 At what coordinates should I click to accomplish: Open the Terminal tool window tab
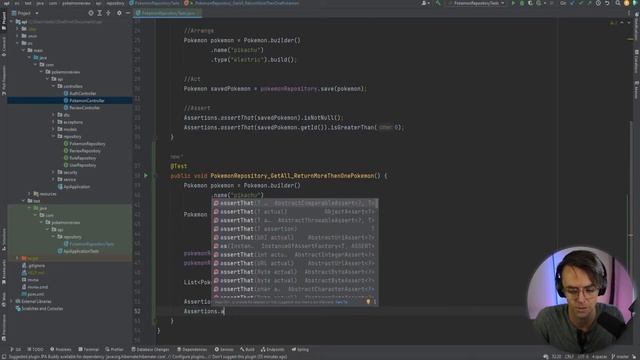89,349
